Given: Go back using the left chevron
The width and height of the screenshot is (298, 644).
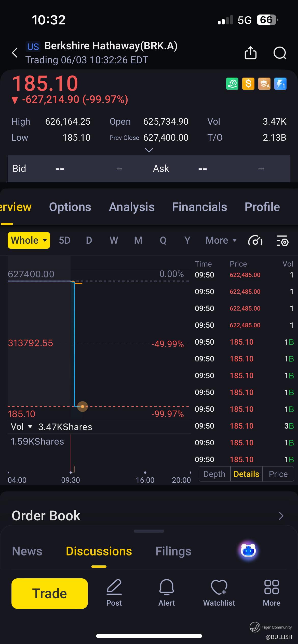Looking at the screenshot, I should pos(15,53).
